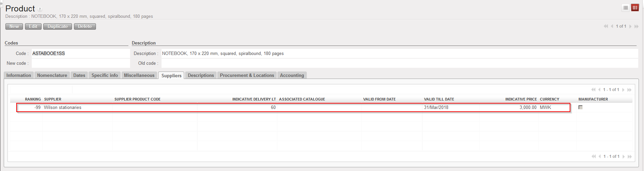Last page arrow below supplier table
644x171 pixels.
pos(629,156)
